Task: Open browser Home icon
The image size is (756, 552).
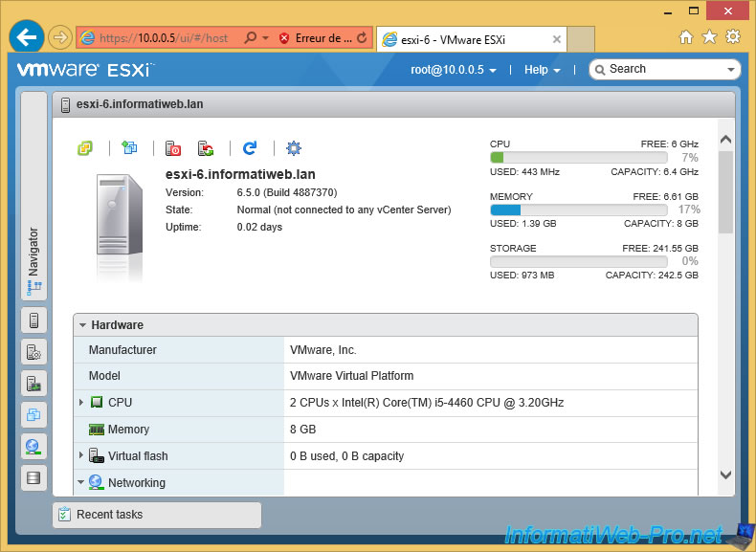Action: click(685, 37)
